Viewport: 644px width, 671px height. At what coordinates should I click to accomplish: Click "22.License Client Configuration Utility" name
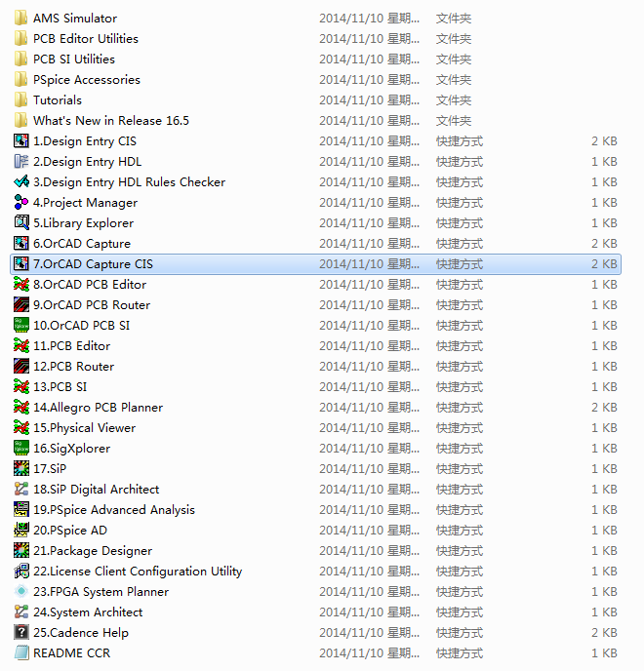(x=138, y=572)
